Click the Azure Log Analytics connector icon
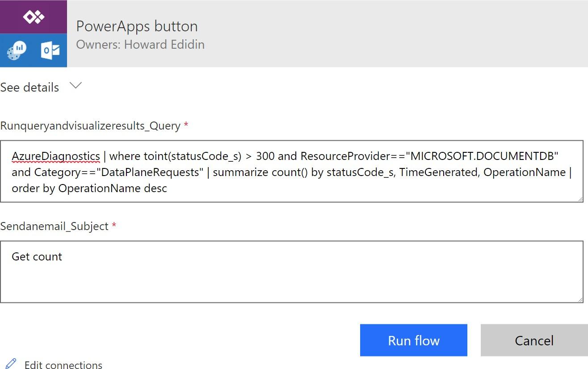This screenshot has height=369, width=588. click(x=17, y=50)
